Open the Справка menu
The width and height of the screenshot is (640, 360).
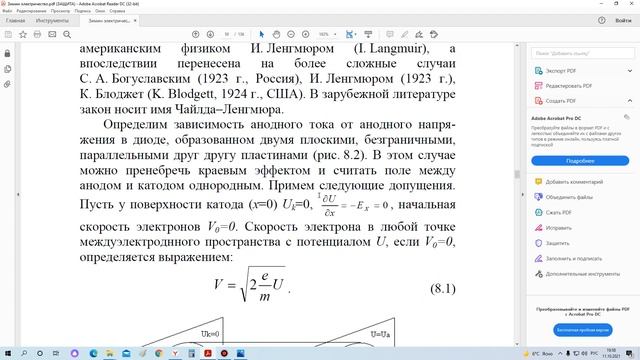(x=117, y=11)
